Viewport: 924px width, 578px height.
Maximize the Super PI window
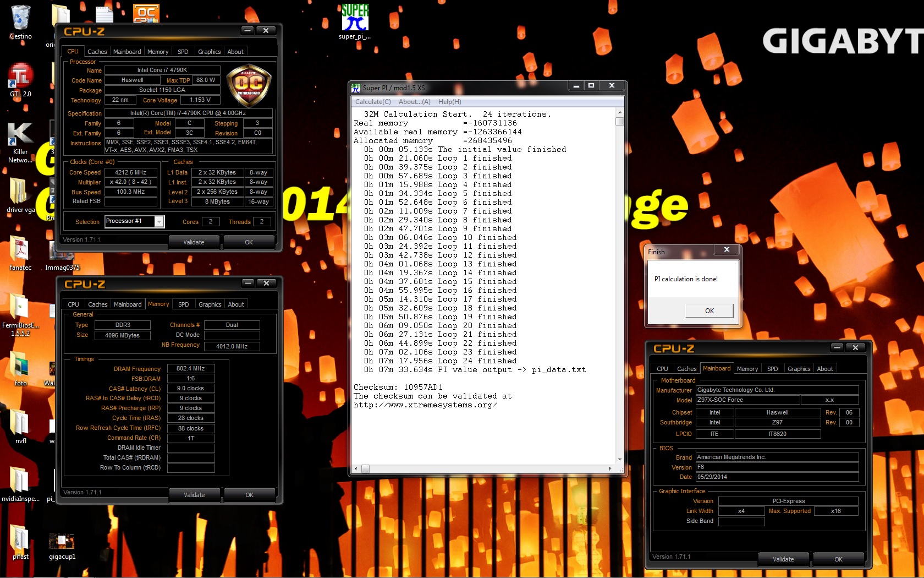[591, 86]
